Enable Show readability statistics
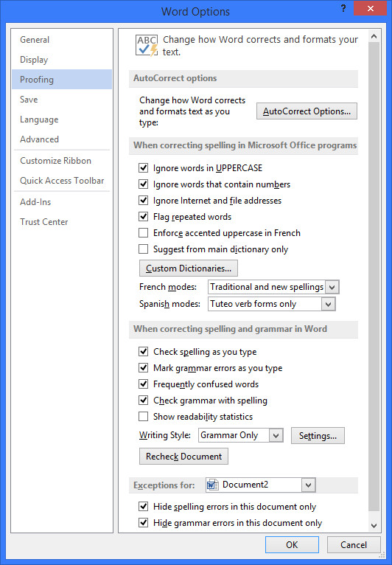The height and width of the screenshot is (565, 392). coord(143,417)
